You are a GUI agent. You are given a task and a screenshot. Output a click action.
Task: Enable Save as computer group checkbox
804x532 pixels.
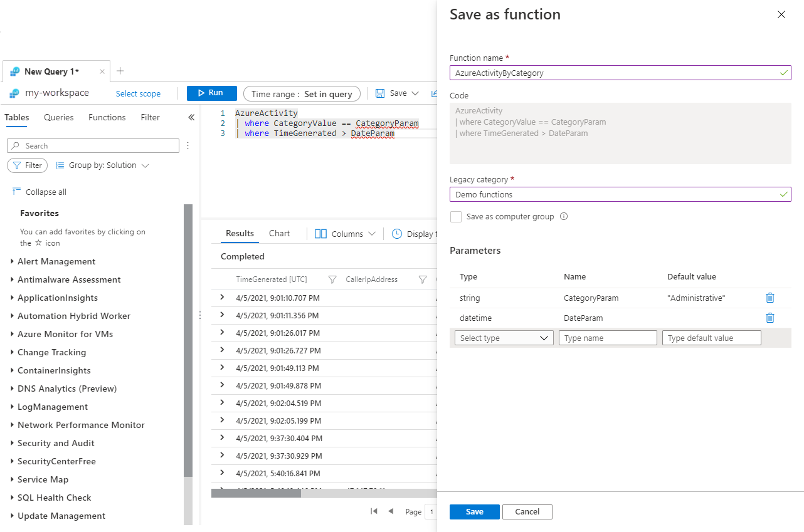[x=456, y=217]
